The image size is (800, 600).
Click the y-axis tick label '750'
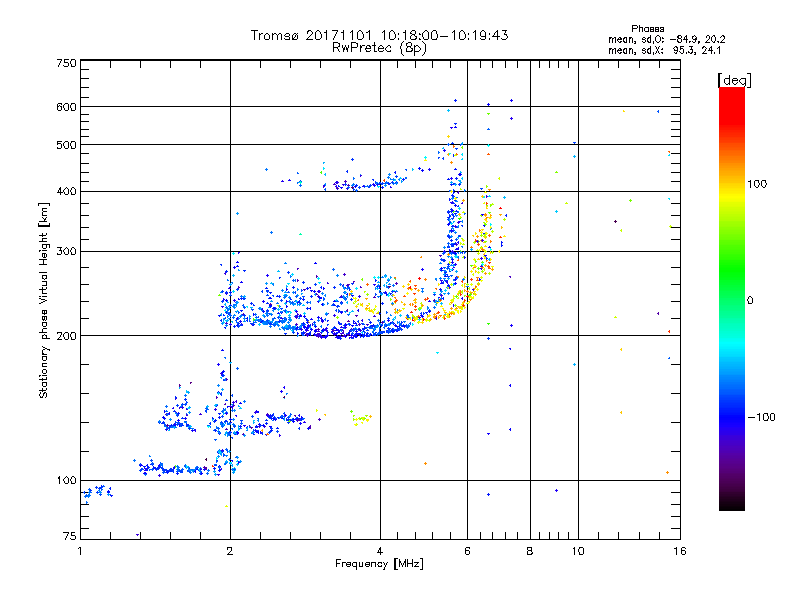pyautogui.click(x=66, y=63)
